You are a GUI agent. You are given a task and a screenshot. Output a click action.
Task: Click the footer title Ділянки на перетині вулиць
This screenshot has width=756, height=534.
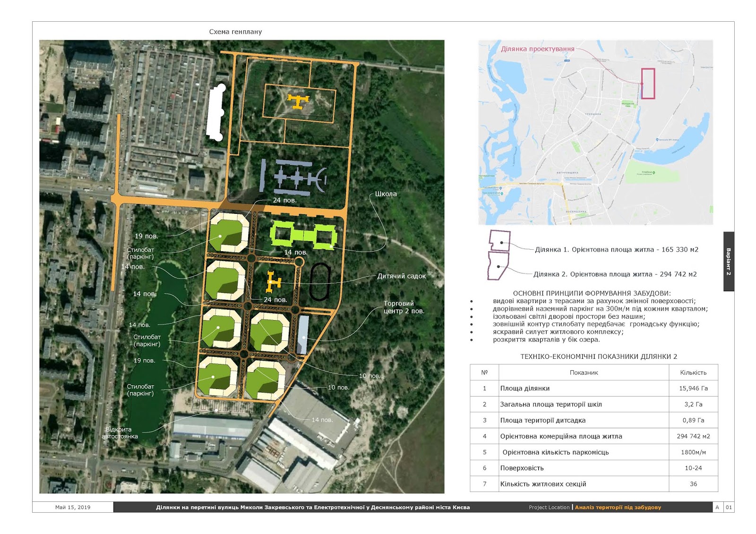pyautogui.click(x=313, y=508)
